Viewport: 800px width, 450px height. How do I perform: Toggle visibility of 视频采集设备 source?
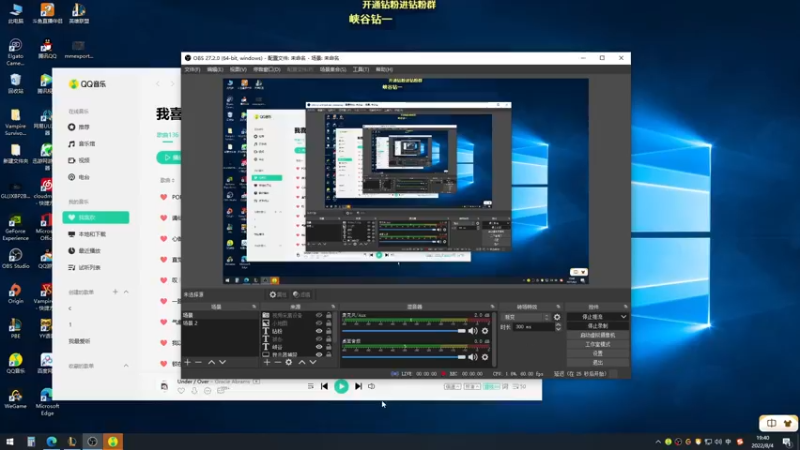tap(319, 316)
